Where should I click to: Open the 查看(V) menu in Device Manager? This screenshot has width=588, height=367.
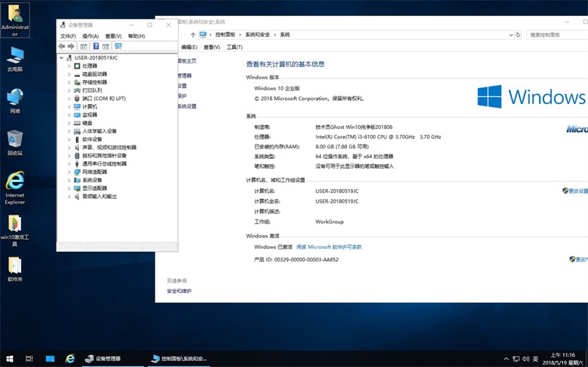coord(113,36)
